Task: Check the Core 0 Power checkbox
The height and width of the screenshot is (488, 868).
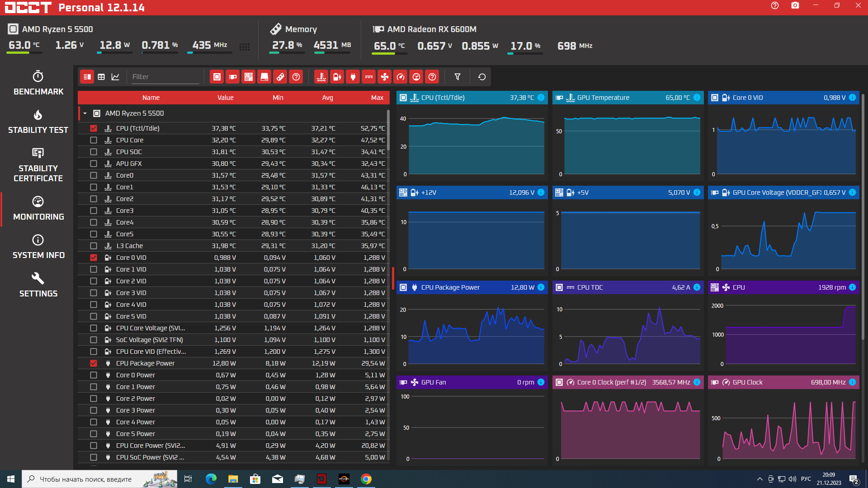Action: click(x=94, y=375)
